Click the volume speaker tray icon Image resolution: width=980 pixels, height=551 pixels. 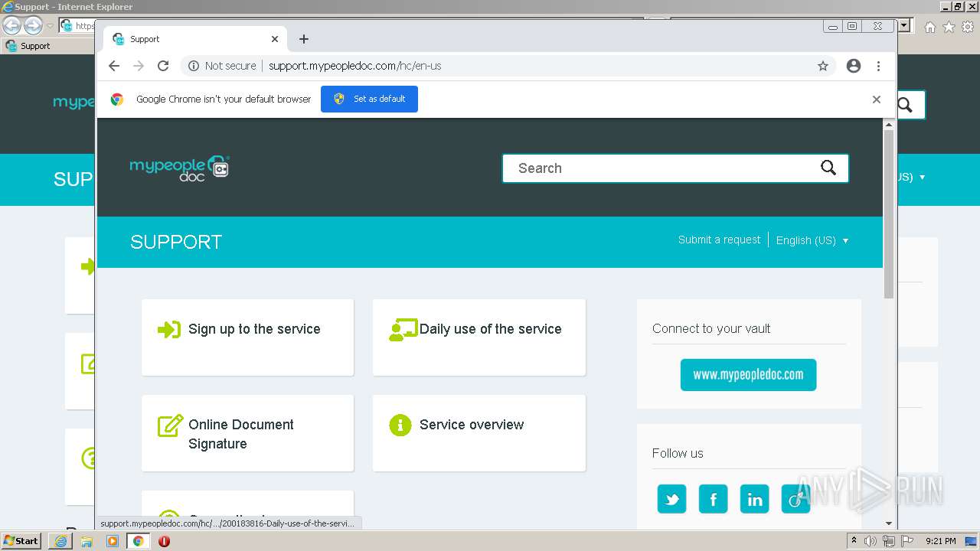pyautogui.click(x=871, y=541)
